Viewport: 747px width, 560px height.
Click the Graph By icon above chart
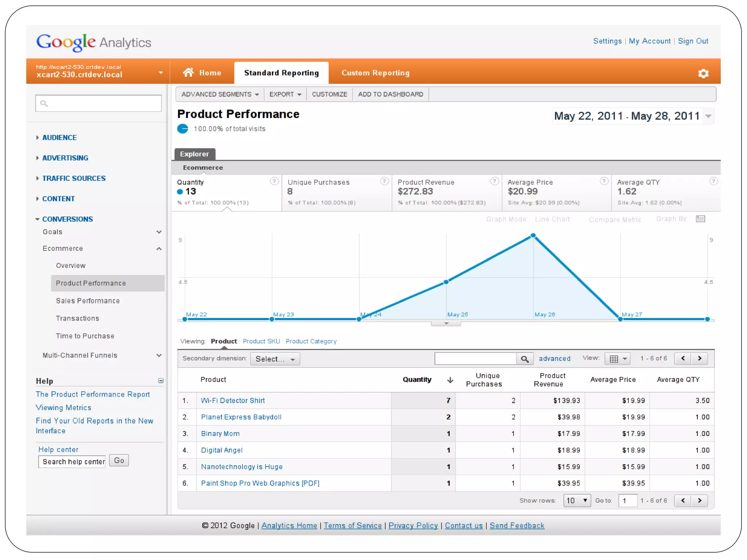[x=700, y=219]
